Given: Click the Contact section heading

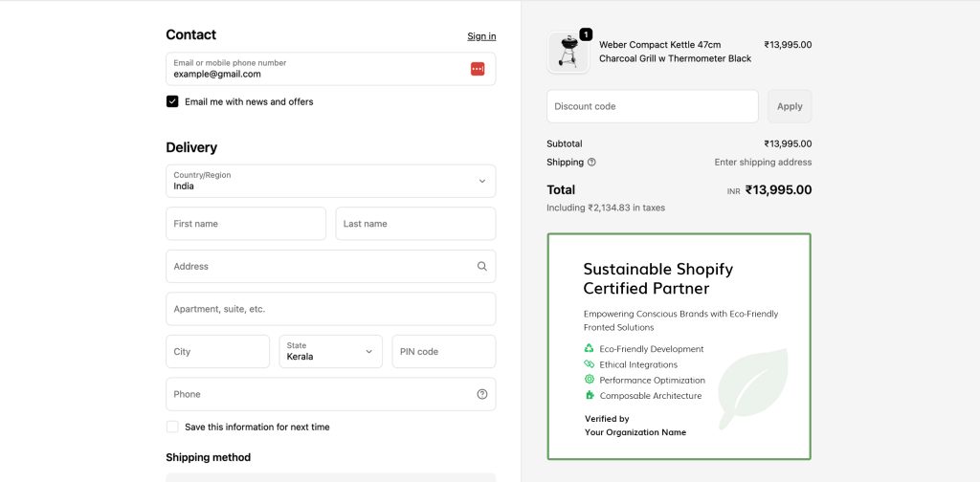Looking at the screenshot, I should pyautogui.click(x=190, y=34).
